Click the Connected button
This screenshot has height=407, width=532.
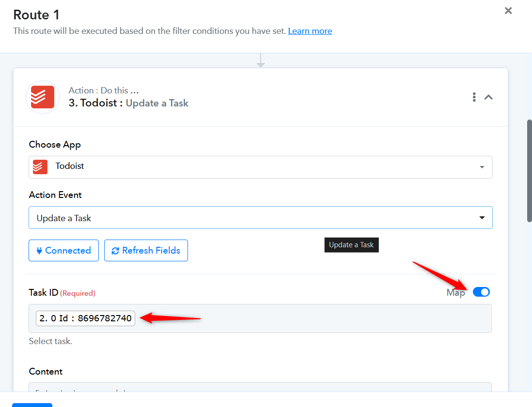coord(63,250)
